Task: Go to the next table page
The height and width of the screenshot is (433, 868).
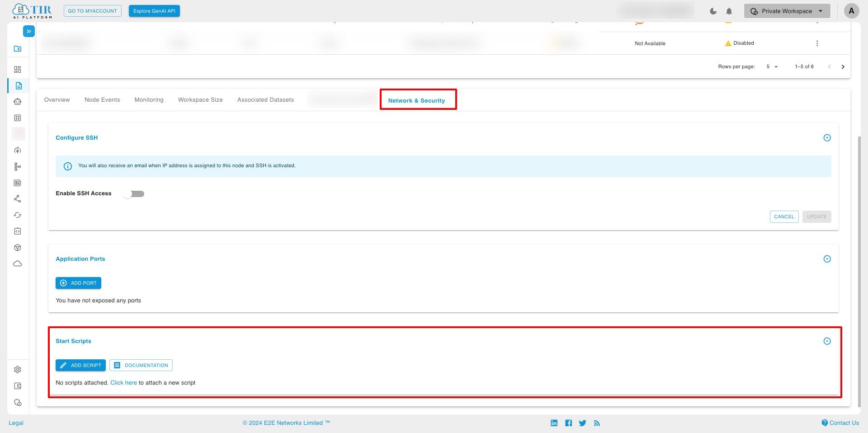Action: coord(843,67)
